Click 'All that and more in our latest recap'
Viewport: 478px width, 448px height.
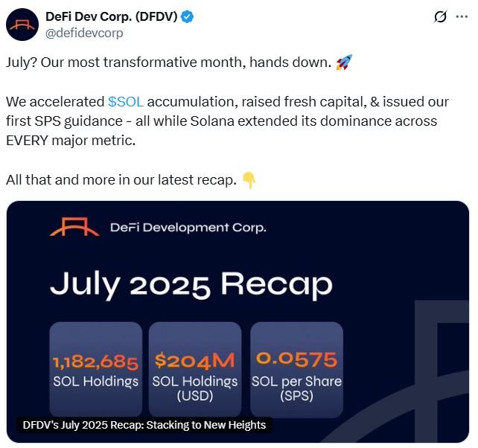[121, 179]
